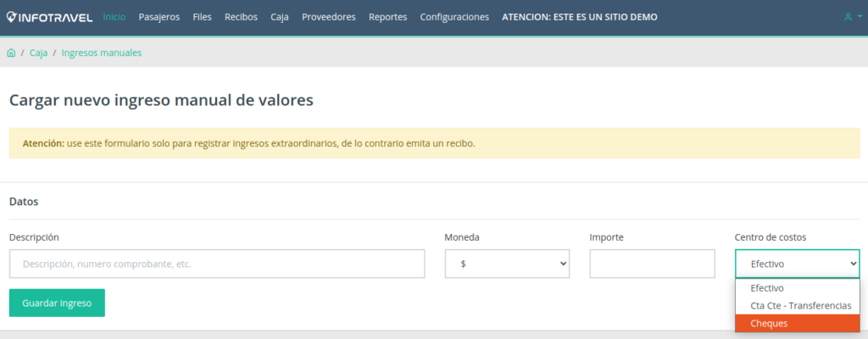The width and height of the screenshot is (868, 339).
Task: Open the Configuraciones menu
Action: click(454, 17)
